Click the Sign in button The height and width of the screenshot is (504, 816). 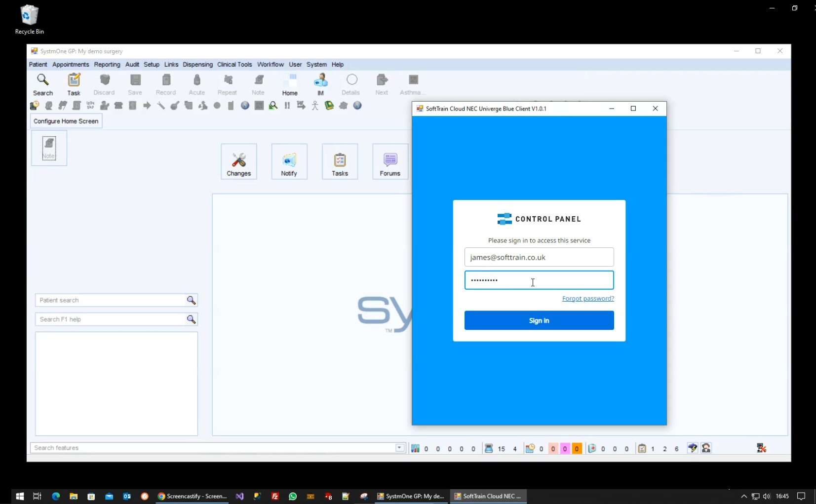(539, 320)
